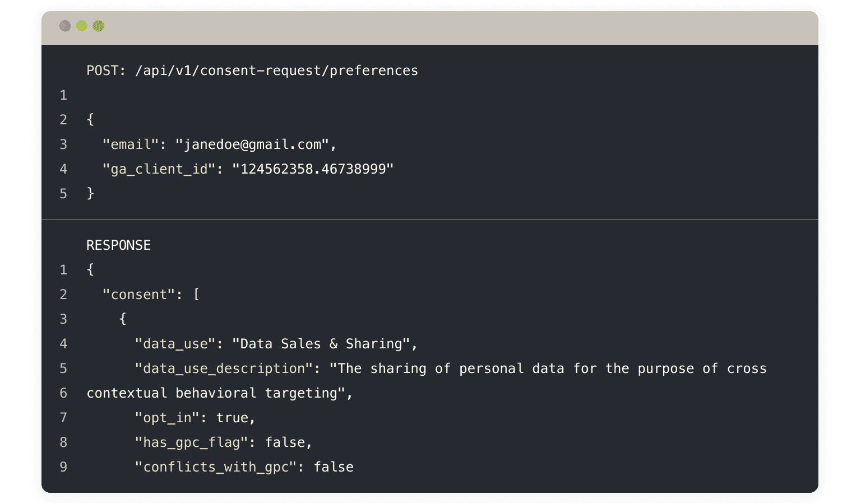This screenshot has height=504, width=861.
Task: Click the "data_use" key
Action: [175, 344]
